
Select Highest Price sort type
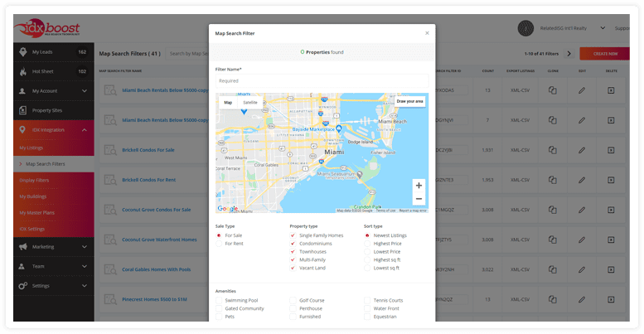tap(367, 244)
